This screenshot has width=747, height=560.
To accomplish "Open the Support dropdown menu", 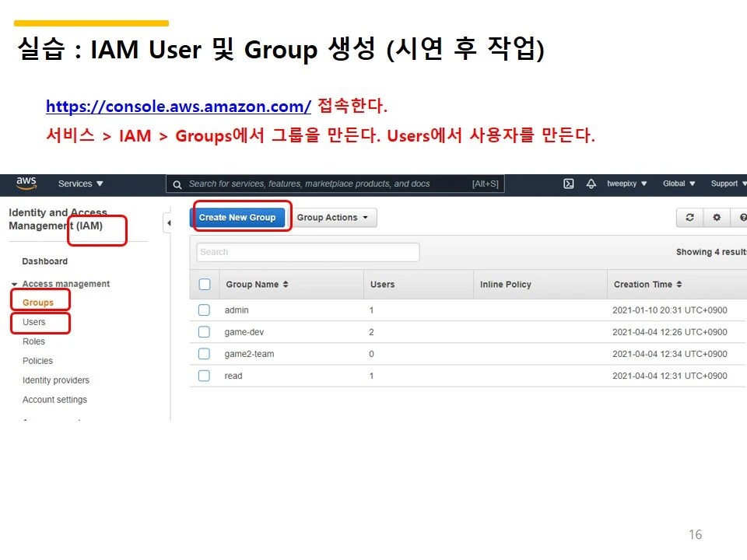I will [x=728, y=184].
